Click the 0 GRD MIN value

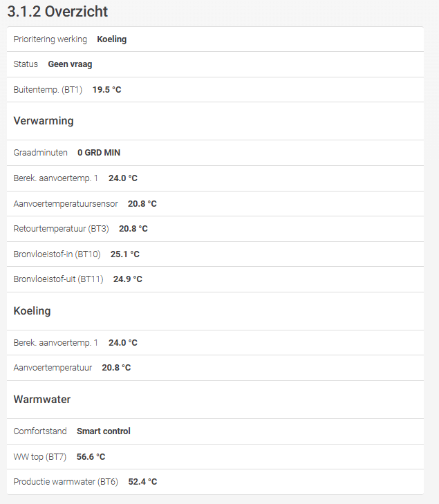(99, 153)
